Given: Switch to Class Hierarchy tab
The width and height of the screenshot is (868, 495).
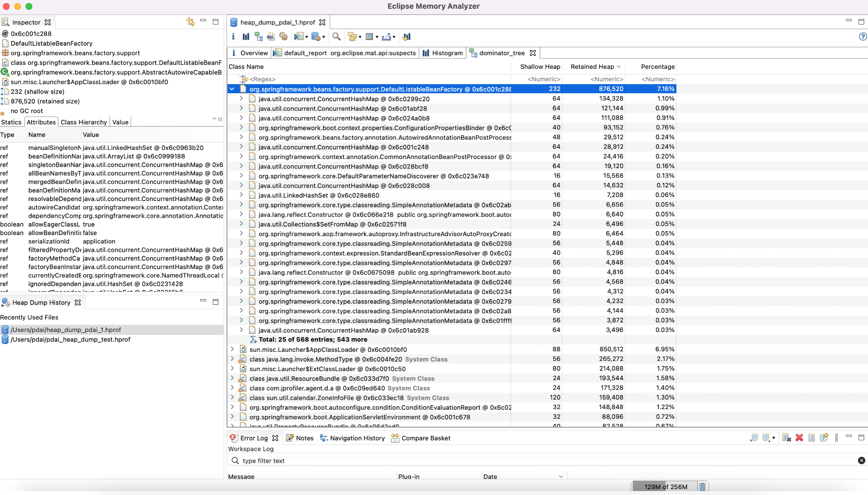Looking at the screenshot, I should tap(83, 122).
